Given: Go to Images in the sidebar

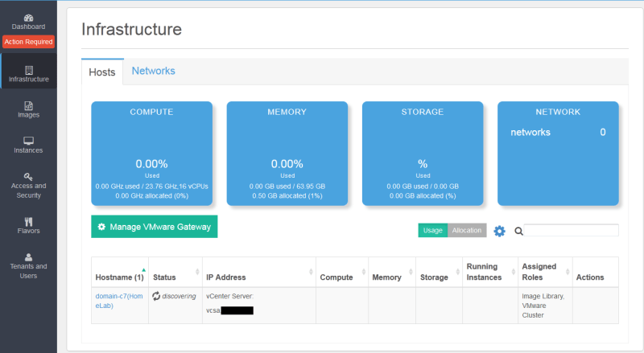Looking at the screenshot, I should (28, 106).
